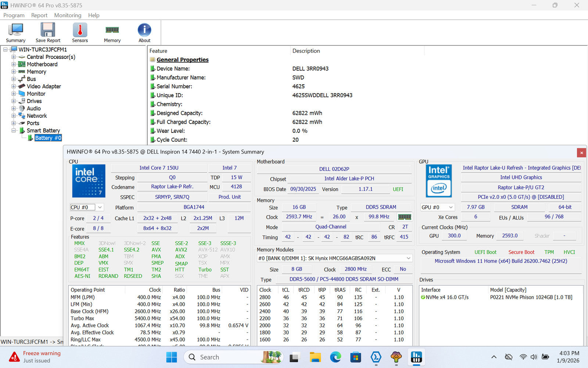Open the Monitoring menu

point(68,15)
